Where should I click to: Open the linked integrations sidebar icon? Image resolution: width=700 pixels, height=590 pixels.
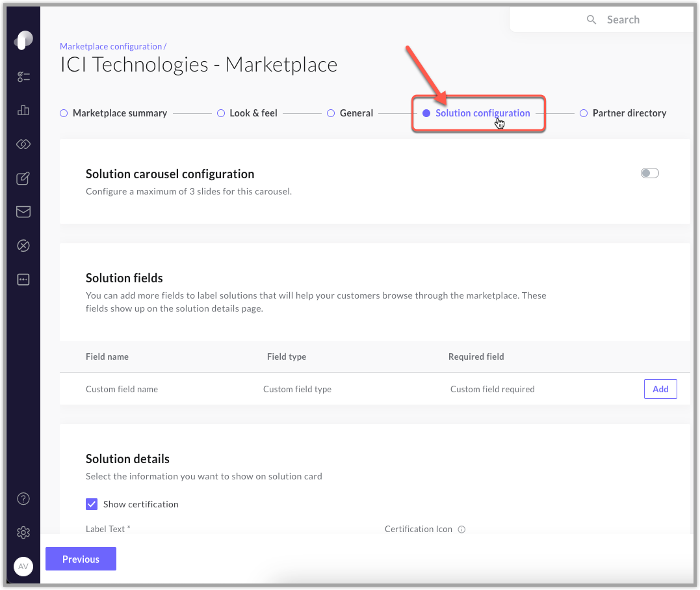[x=23, y=144]
